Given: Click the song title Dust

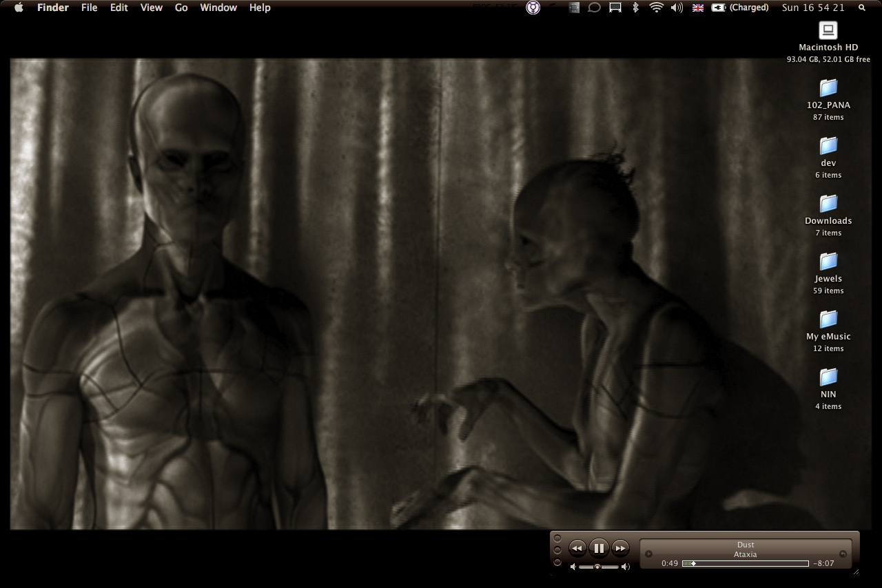Looking at the screenshot, I should click(x=746, y=545).
